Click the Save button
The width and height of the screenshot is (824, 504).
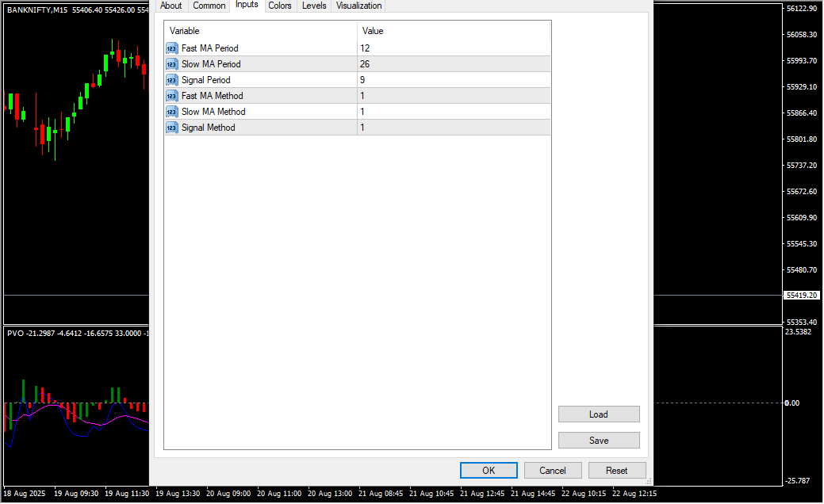[599, 441]
